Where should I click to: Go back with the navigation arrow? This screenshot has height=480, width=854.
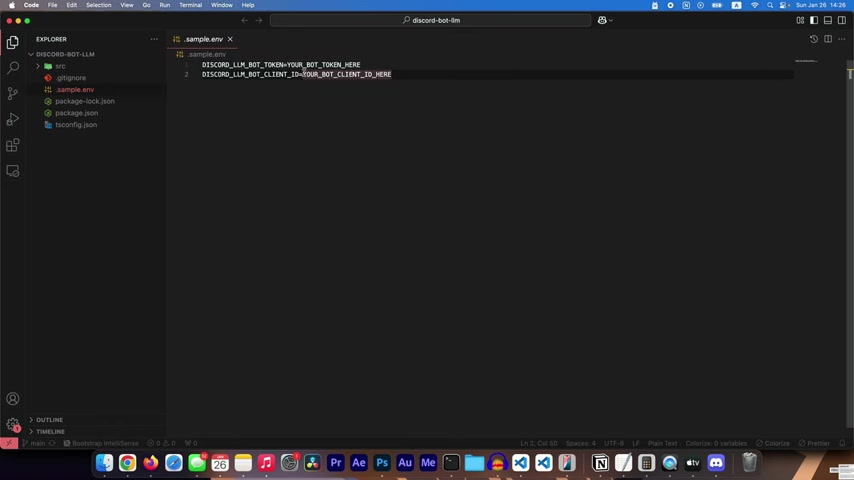245,20
